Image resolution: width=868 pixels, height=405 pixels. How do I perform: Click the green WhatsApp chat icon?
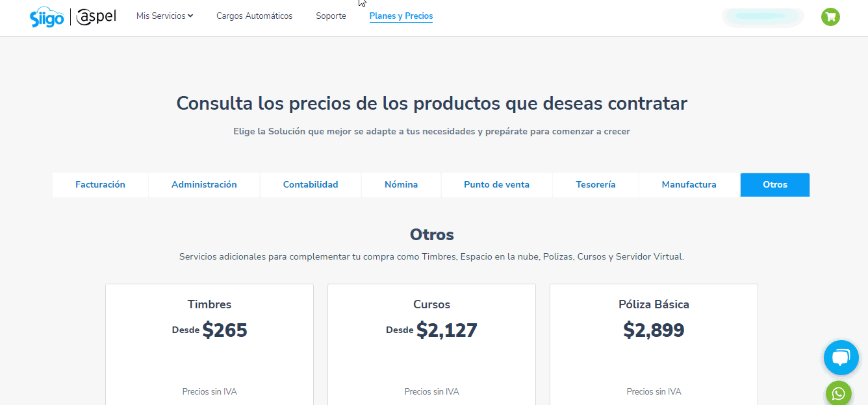point(839,393)
